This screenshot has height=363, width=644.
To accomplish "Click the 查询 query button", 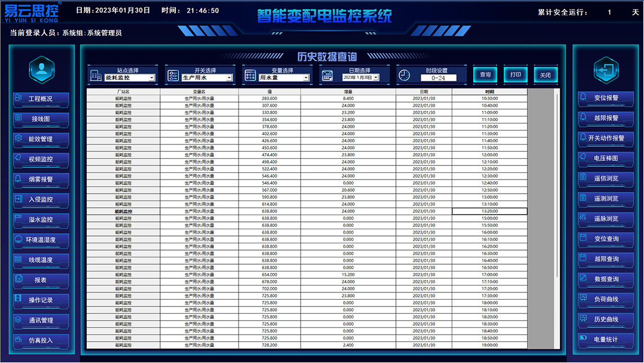I will point(485,75).
